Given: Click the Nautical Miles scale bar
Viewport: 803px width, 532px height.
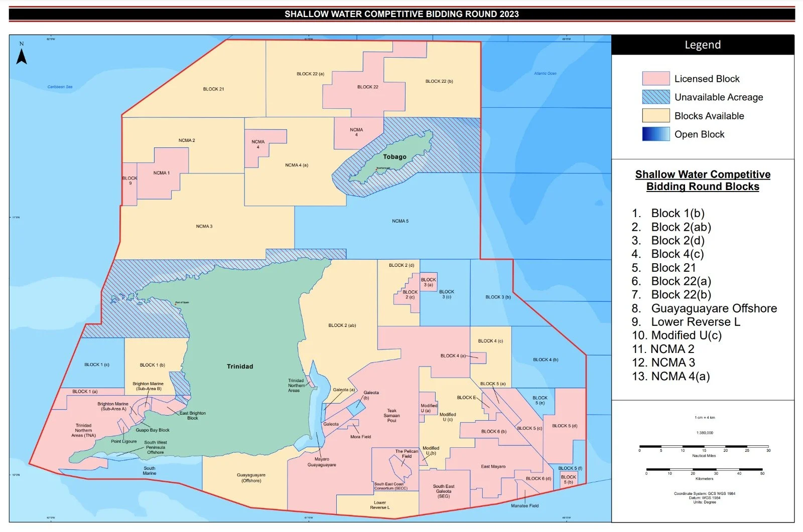Looking at the screenshot, I should 704,446.
